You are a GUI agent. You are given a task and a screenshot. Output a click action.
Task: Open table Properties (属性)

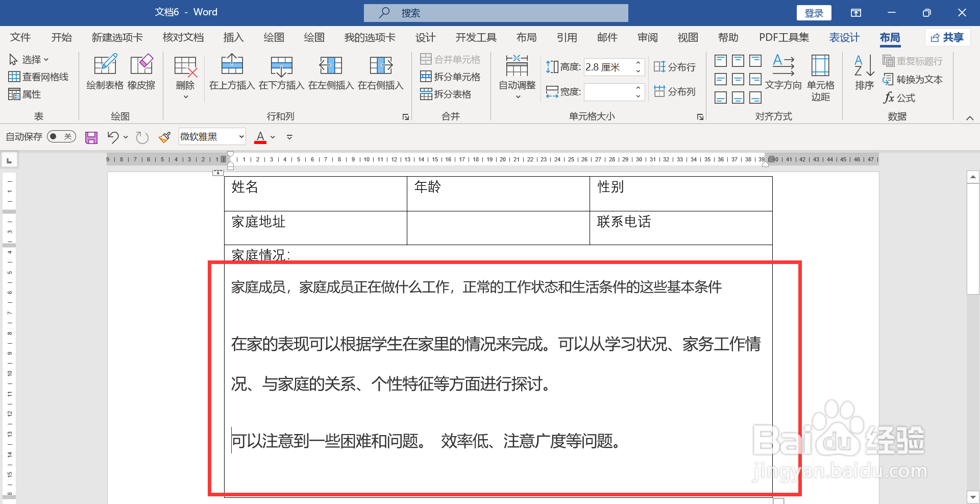coord(24,94)
